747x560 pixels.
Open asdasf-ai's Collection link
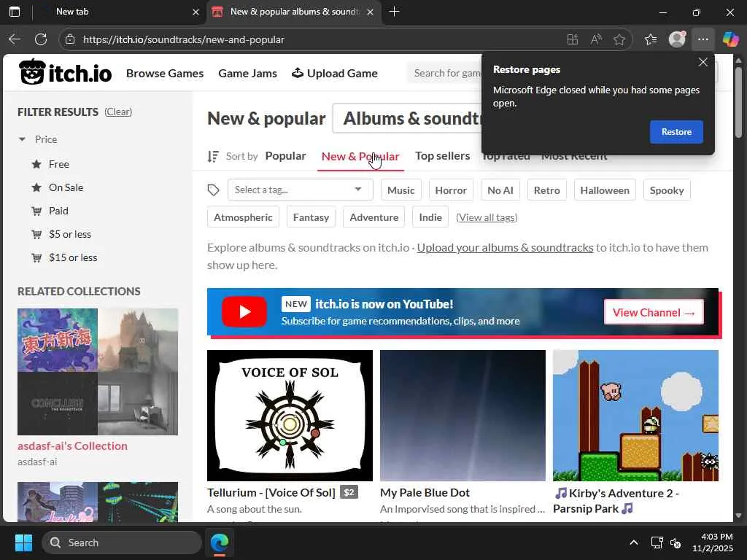pyautogui.click(x=72, y=446)
